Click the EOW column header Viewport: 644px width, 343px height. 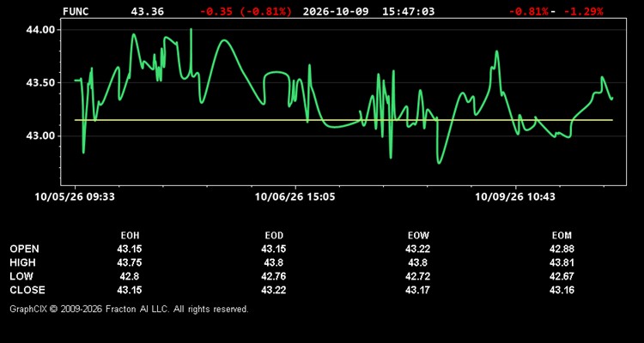(x=418, y=236)
